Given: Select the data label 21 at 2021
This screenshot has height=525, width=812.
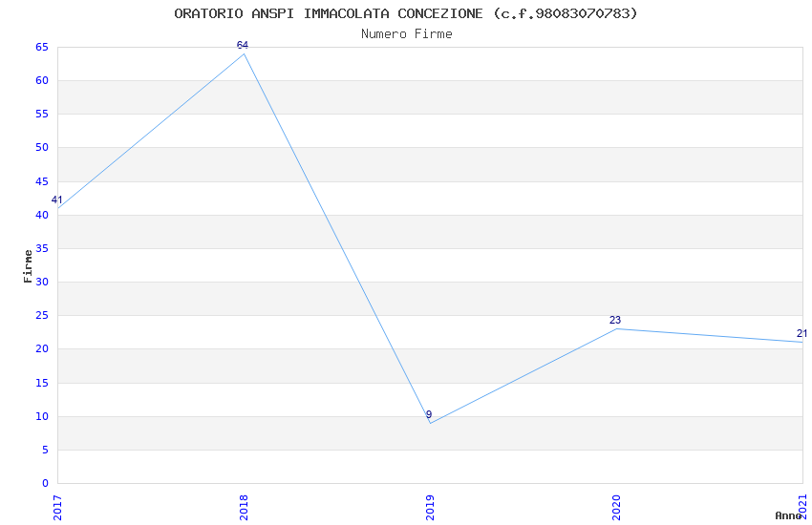Looking at the screenshot, I should (x=801, y=333).
